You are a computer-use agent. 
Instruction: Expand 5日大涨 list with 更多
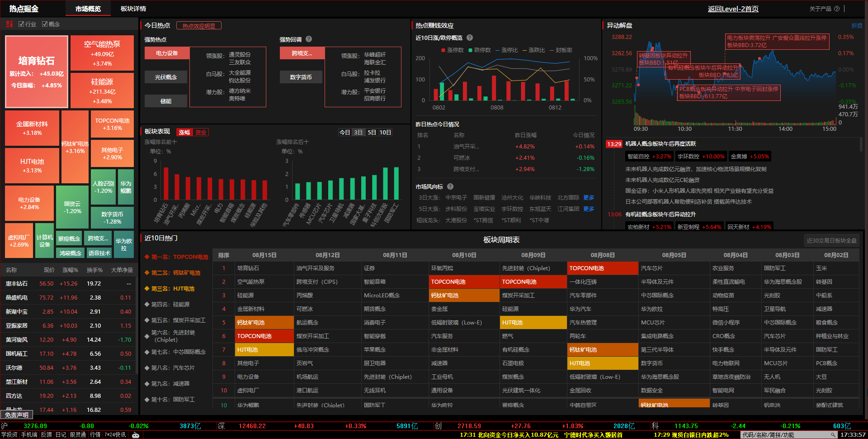[589, 209]
